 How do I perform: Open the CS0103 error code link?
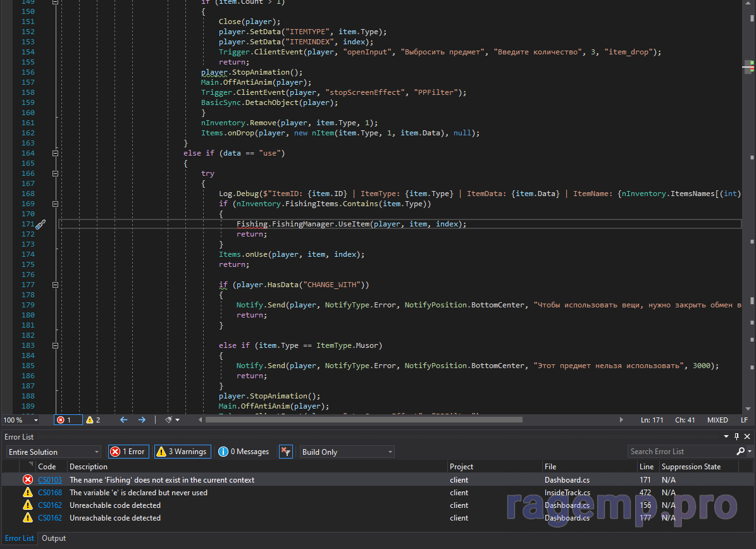pos(49,480)
